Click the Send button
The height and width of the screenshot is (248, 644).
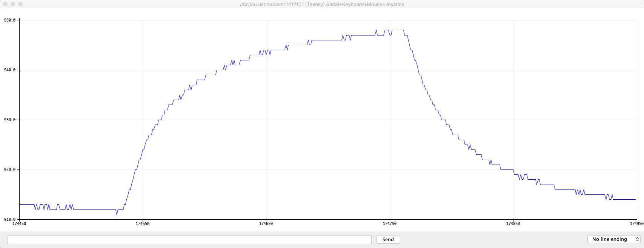coord(388,240)
